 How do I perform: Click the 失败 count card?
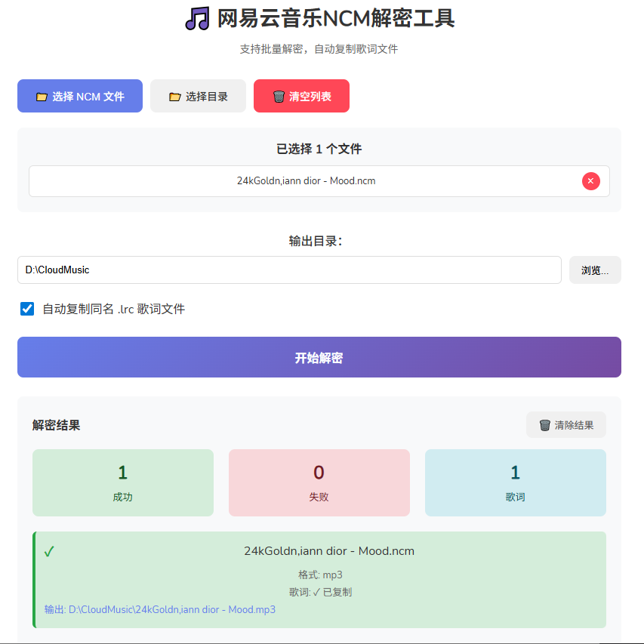coord(319,482)
